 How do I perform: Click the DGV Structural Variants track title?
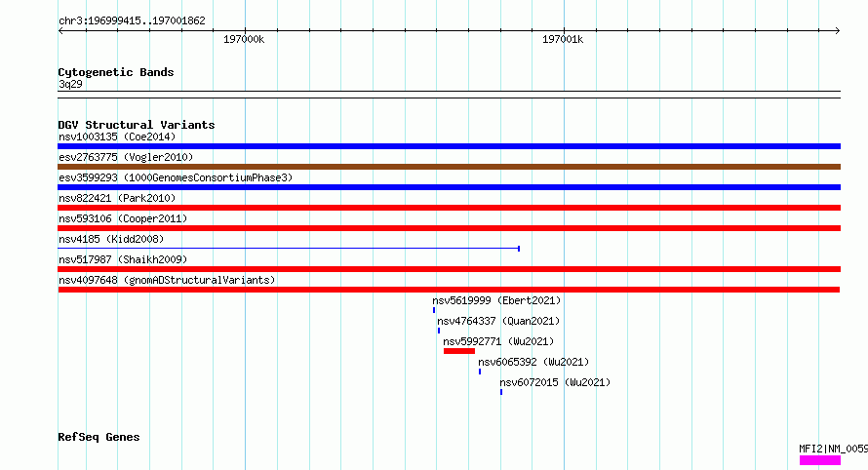137,125
